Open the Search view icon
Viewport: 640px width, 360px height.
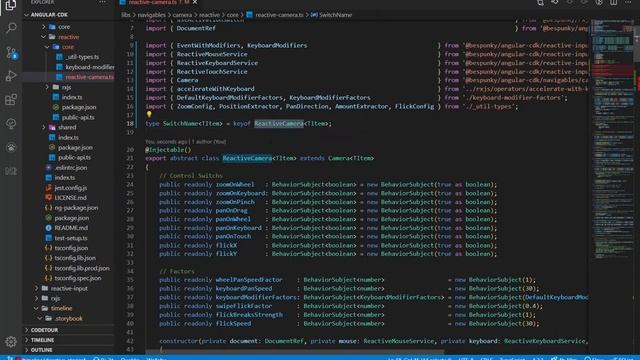click(11, 28)
